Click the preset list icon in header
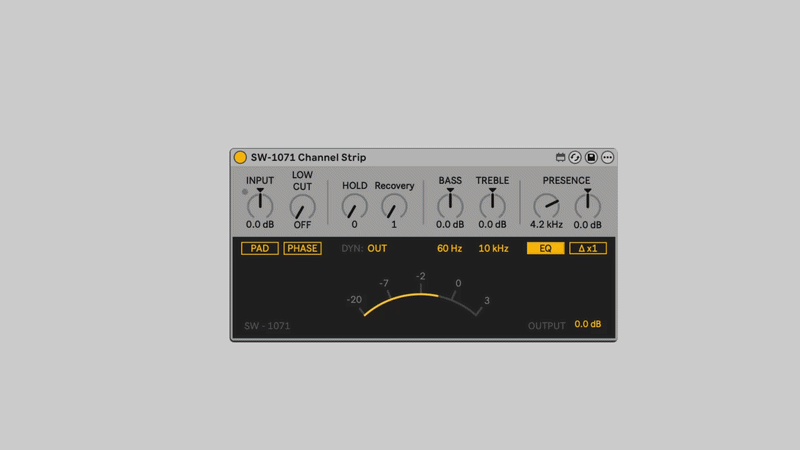Viewport: 800px width, 450px height. tap(561, 157)
